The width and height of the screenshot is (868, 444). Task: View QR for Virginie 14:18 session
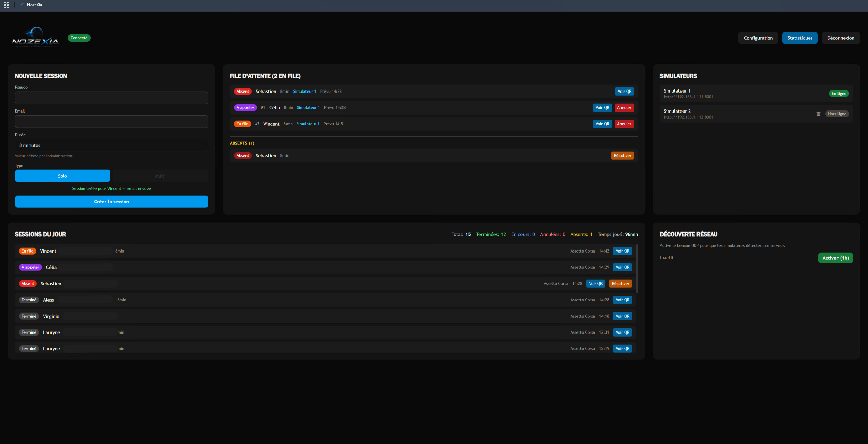[x=623, y=316]
